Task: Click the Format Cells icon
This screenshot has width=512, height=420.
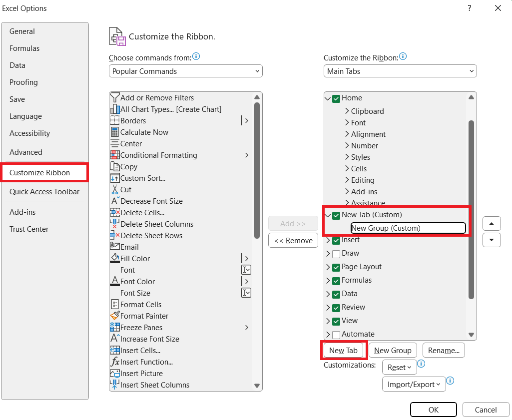Action: coord(114,304)
